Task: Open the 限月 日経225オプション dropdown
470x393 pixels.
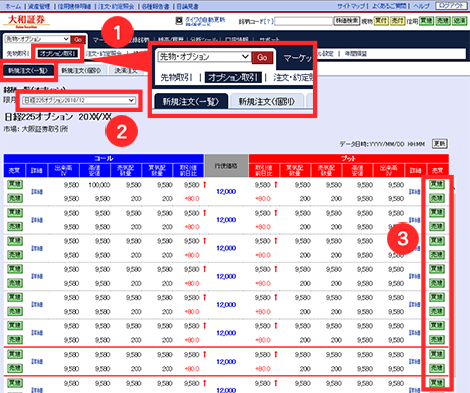Action: tap(79, 100)
